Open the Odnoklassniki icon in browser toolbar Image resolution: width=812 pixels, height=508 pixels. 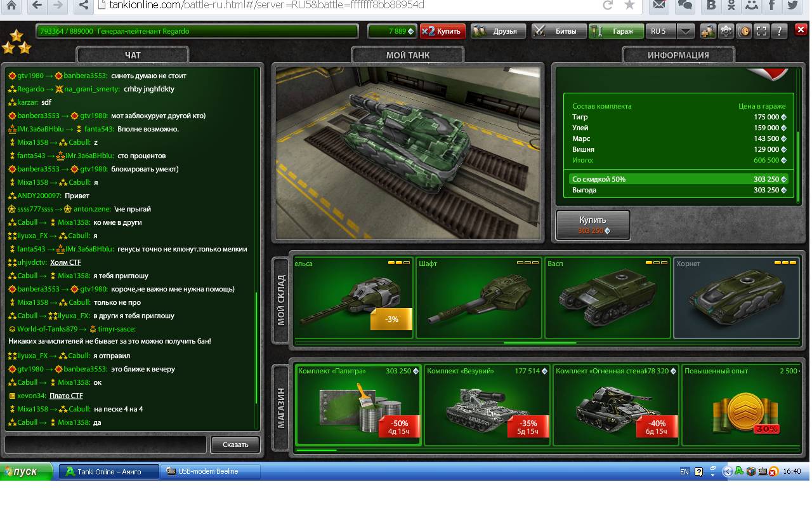tap(731, 6)
